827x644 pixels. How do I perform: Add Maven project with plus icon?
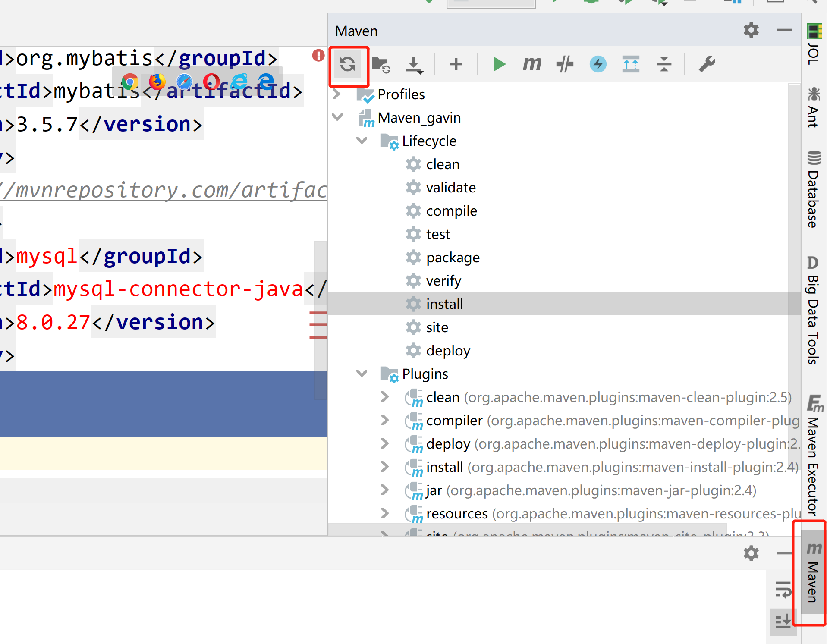456,65
